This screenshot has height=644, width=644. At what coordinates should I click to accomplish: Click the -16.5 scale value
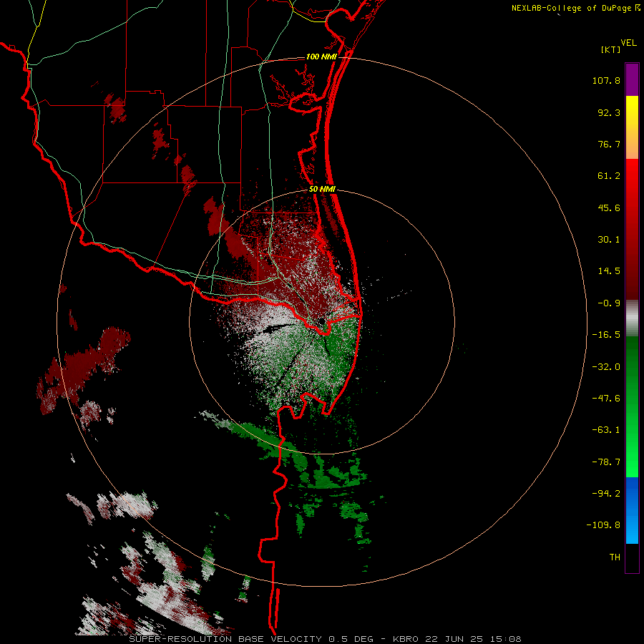point(606,335)
